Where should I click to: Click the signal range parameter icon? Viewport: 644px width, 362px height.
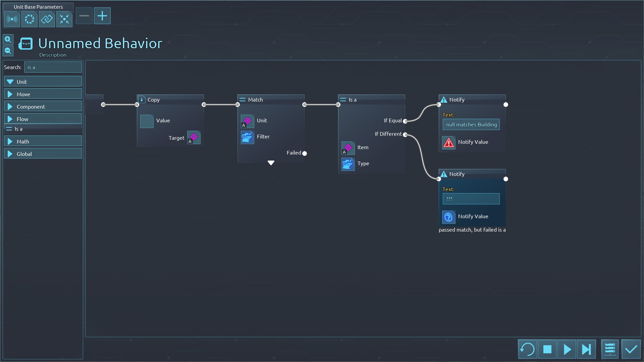point(12,19)
